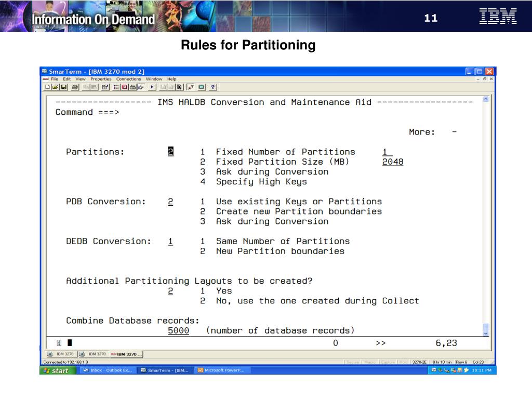Click 'Connected to 192.168.1.9' status text
The height and width of the screenshot is (399, 532).
(x=65, y=362)
